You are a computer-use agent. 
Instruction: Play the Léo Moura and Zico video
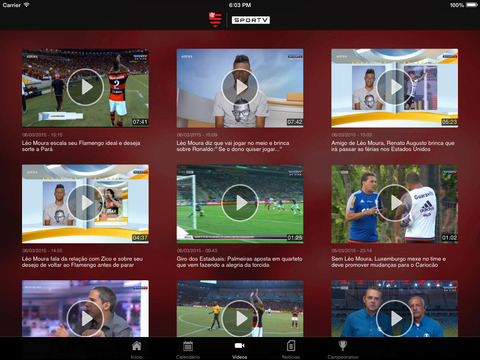coord(85,203)
